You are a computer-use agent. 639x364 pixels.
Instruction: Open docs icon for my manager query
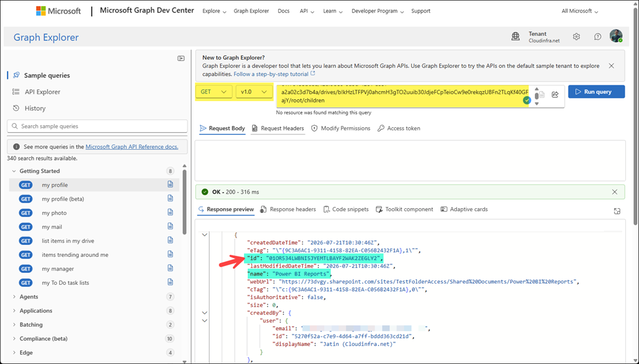click(170, 268)
